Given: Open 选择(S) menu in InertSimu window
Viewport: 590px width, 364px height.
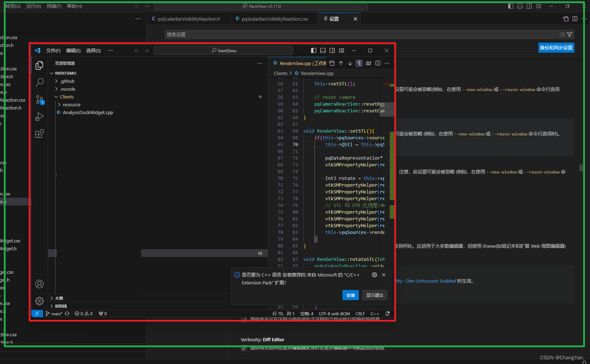Looking at the screenshot, I should [x=94, y=50].
